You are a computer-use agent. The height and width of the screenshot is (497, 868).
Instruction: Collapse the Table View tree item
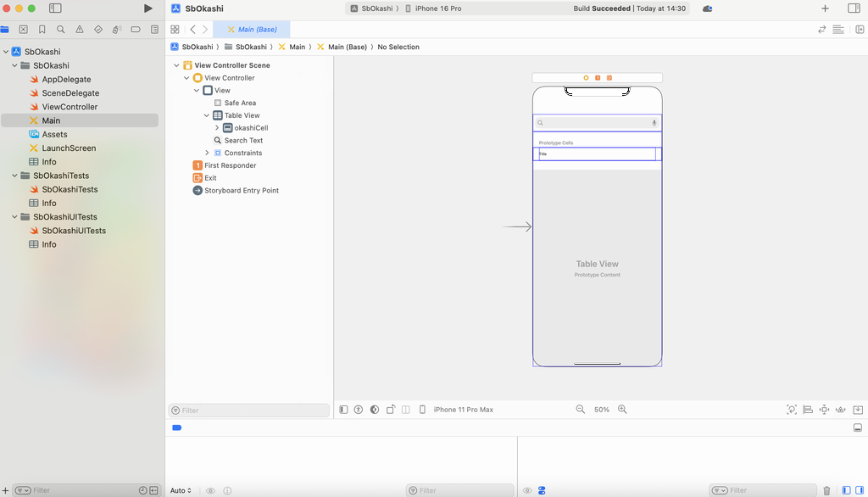tap(207, 115)
